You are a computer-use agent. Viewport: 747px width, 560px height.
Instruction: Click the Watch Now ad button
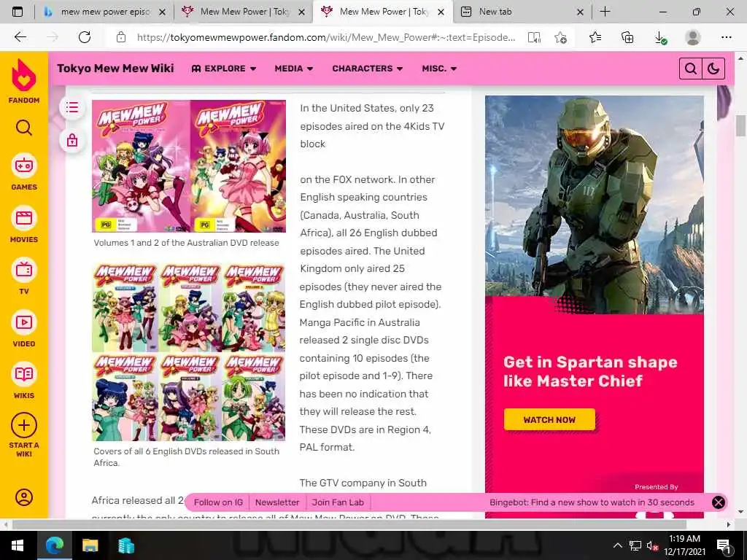tap(549, 419)
